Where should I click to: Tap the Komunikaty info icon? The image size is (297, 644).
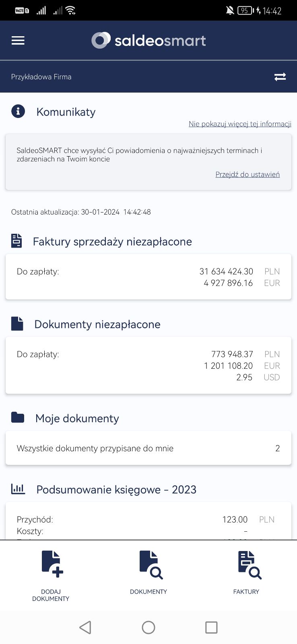point(18,111)
